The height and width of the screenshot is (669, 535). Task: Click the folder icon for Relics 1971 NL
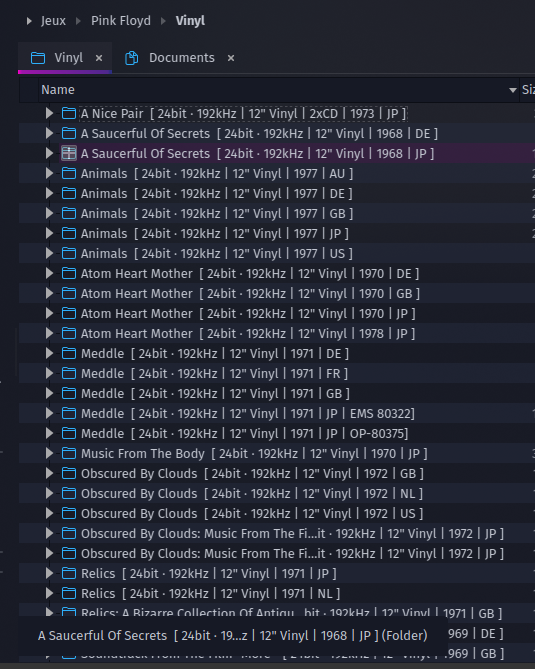tap(69, 593)
